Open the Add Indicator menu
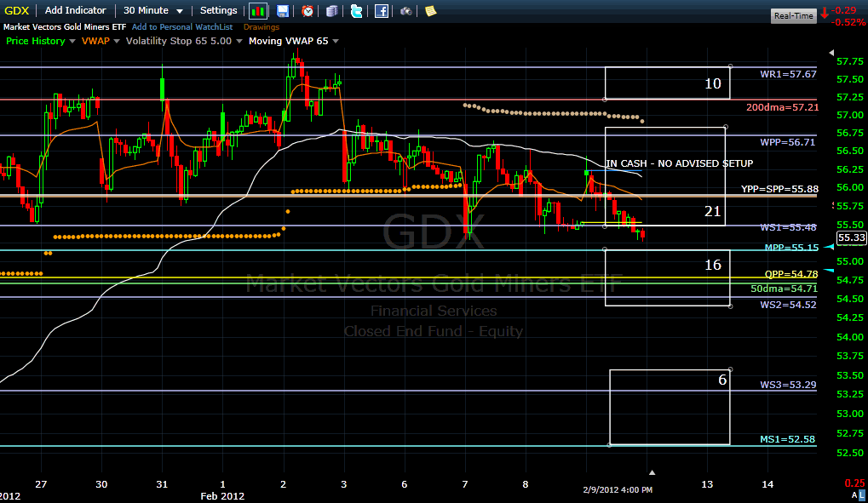Screen dimensions: 868x503 click(75, 10)
